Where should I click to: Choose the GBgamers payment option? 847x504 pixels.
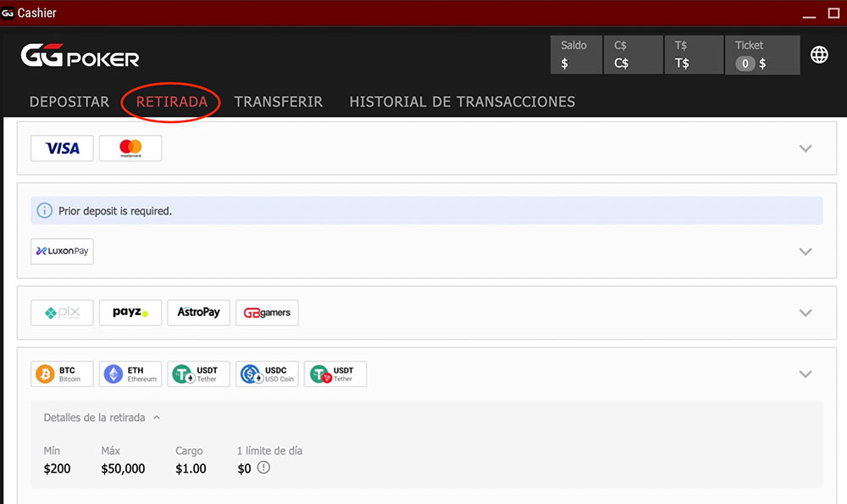[267, 312]
